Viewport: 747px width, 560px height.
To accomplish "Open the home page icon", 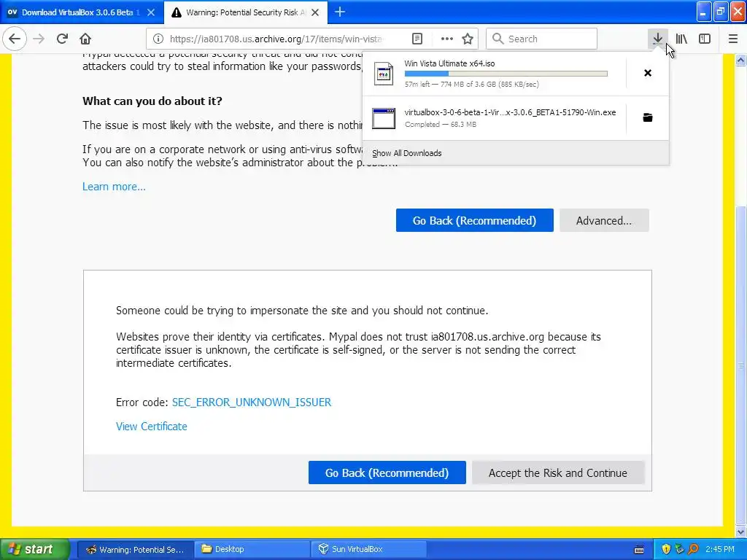I will 85,39.
